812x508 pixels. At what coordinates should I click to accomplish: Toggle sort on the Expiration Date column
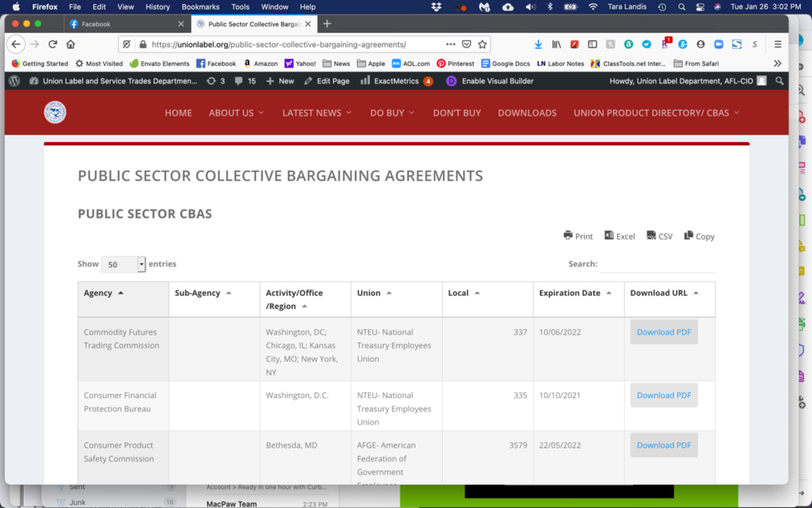571,293
